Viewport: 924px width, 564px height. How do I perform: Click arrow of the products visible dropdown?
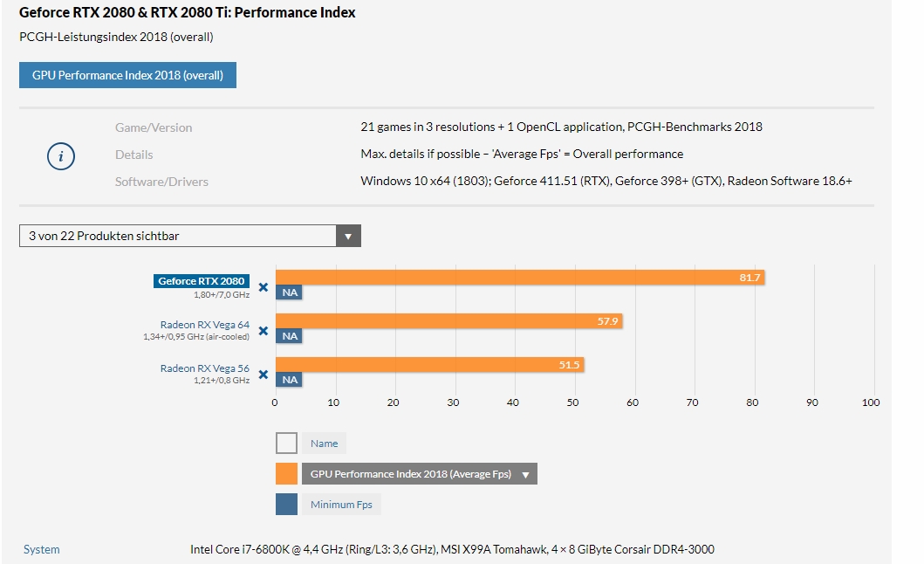click(348, 236)
